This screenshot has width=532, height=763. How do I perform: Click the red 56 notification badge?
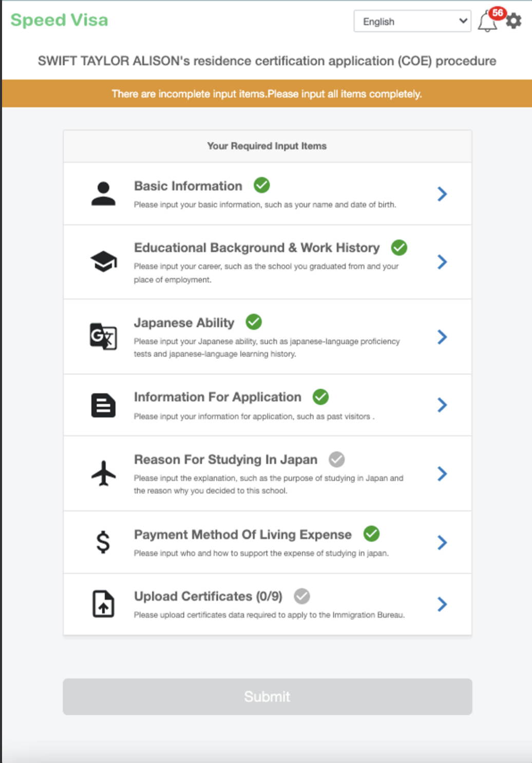498,13
